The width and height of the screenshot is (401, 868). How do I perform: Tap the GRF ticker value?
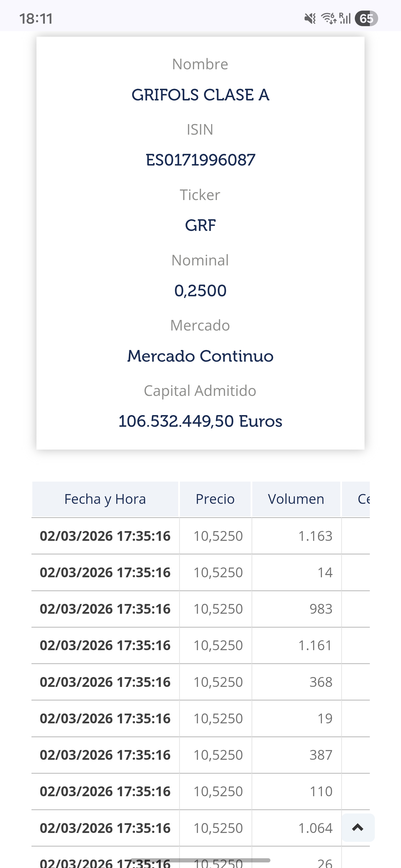tap(200, 225)
